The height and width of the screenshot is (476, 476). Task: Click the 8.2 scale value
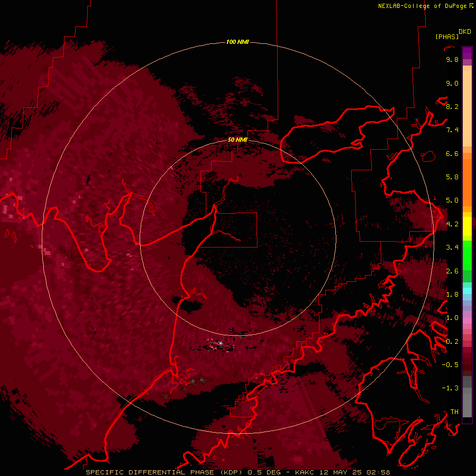coord(452,106)
